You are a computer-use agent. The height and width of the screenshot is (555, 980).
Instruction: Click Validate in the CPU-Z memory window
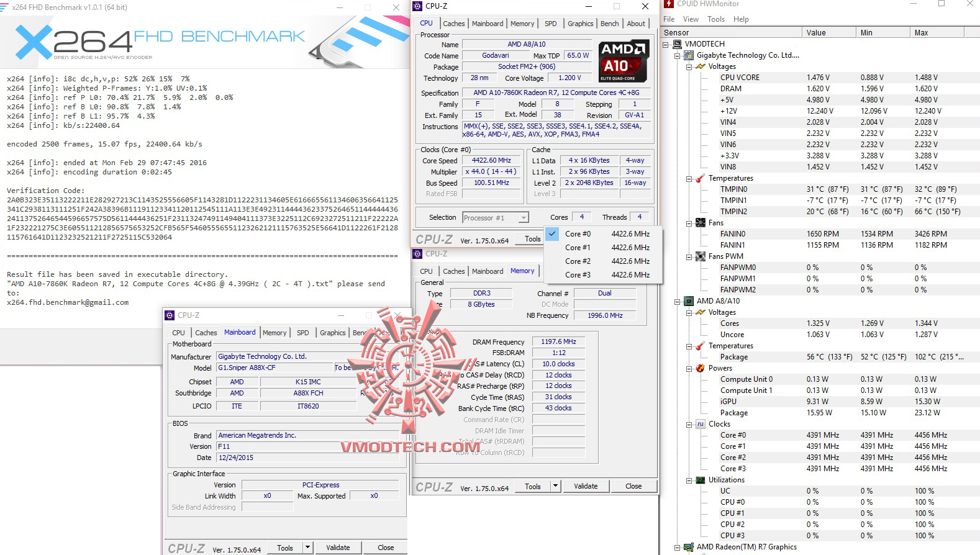(x=586, y=486)
